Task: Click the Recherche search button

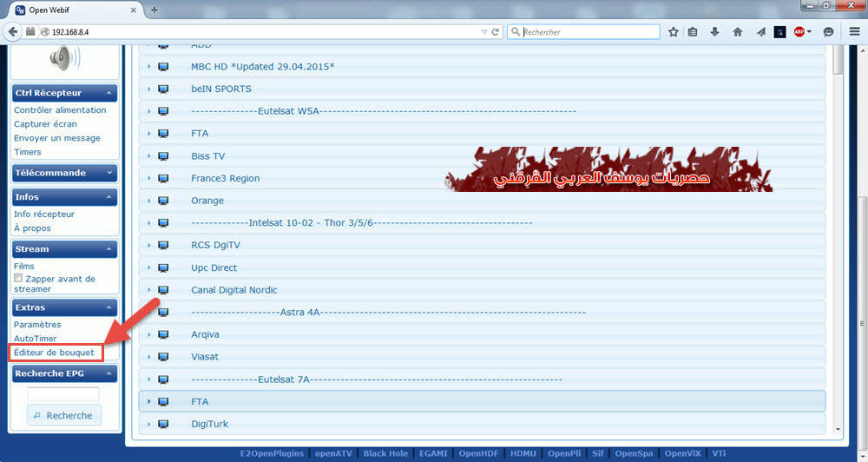Action: 63,415
